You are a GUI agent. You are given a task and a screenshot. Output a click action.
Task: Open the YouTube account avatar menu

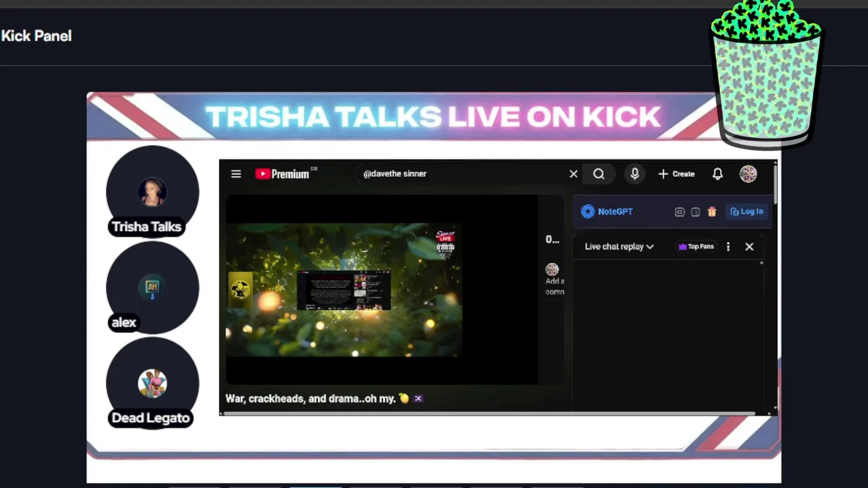click(748, 174)
